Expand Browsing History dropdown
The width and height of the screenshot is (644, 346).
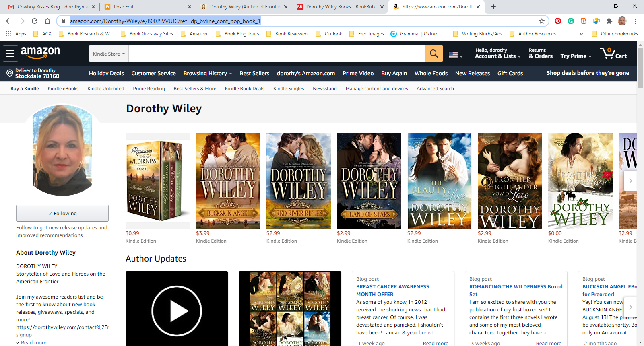(x=208, y=73)
